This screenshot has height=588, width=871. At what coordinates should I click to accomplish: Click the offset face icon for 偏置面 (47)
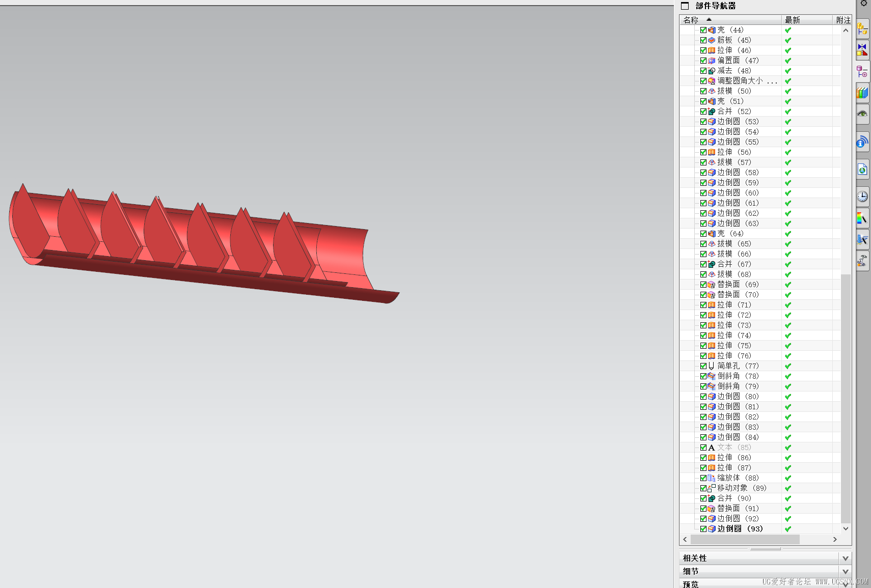[712, 61]
